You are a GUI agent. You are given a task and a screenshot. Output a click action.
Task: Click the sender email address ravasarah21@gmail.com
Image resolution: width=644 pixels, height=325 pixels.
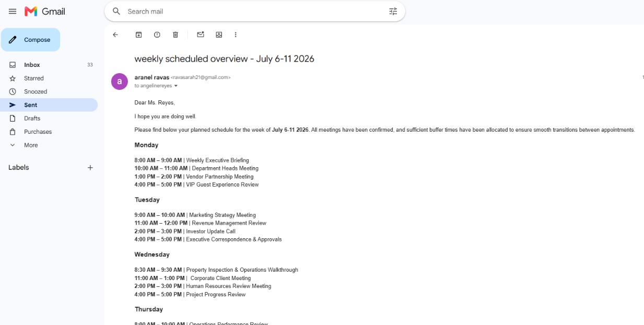pyautogui.click(x=201, y=77)
